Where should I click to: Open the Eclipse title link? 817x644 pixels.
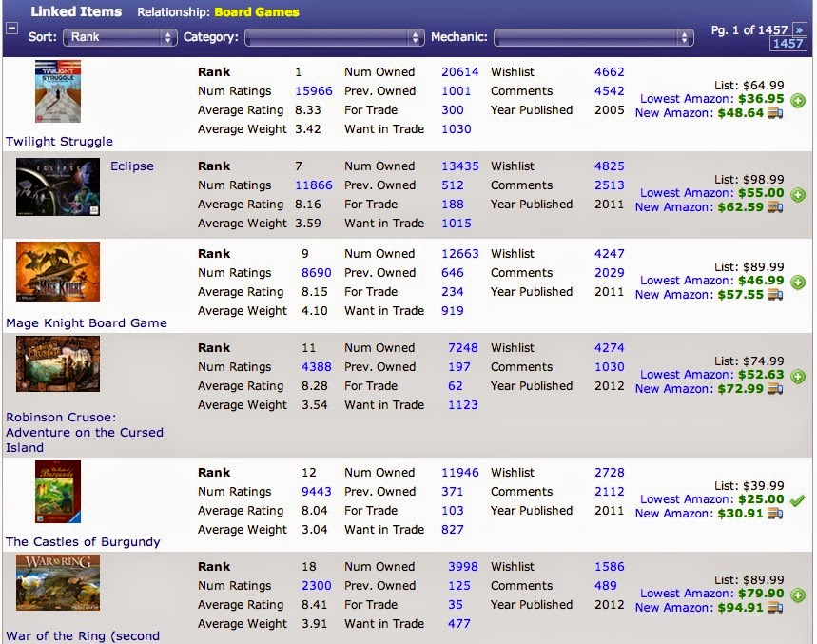(132, 166)
